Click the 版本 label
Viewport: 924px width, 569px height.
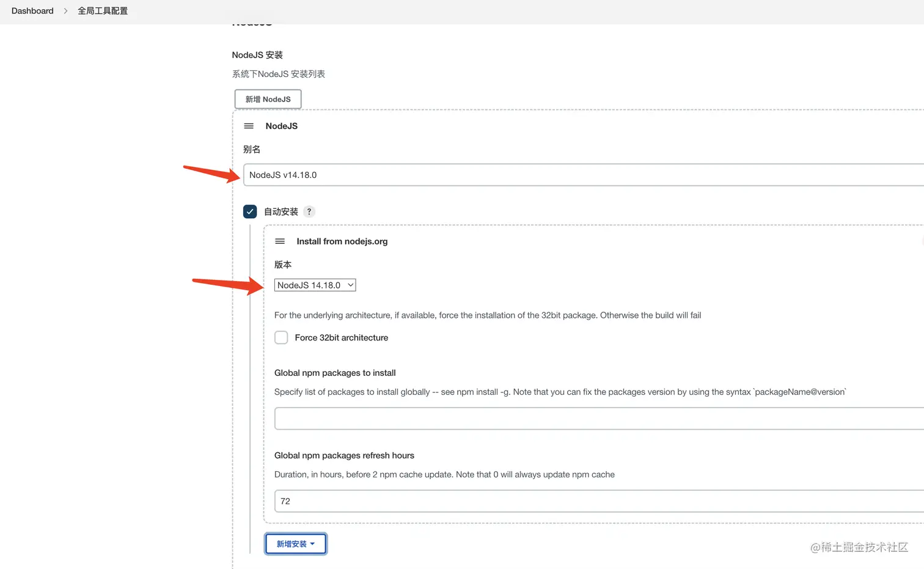[283, 265]
